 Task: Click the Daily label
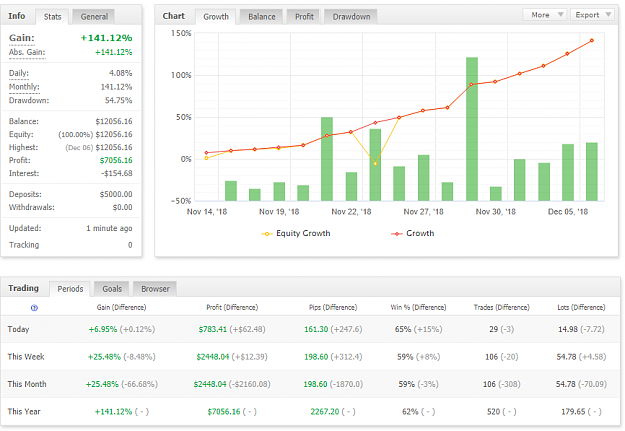(19, 73)
